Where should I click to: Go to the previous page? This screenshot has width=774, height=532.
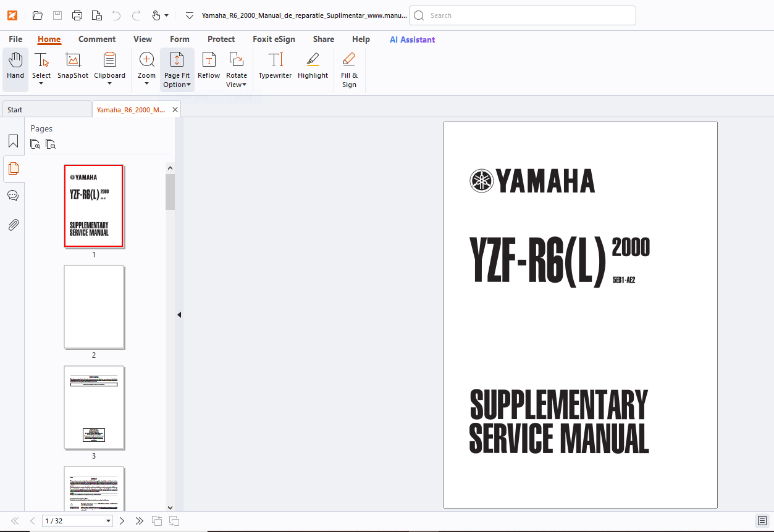click(32, 521)
